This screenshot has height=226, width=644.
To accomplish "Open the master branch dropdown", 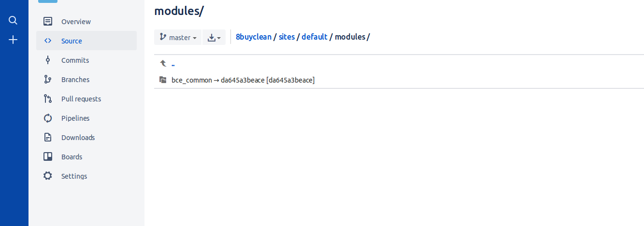I will (x=178, y=37).
